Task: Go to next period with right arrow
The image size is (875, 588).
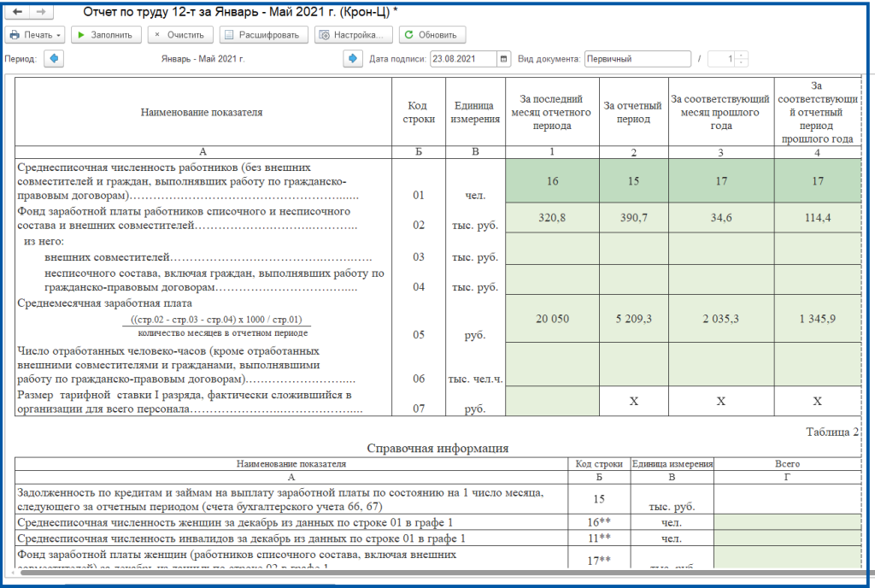Action: pos(352,59)
